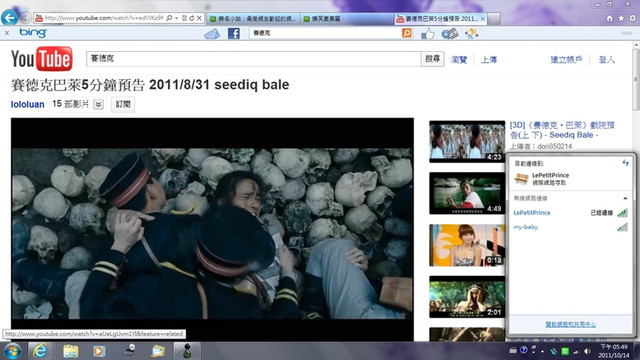Click the keyboard icon in system tray
The width and height of the screenshot is (640, 360).
513,351
